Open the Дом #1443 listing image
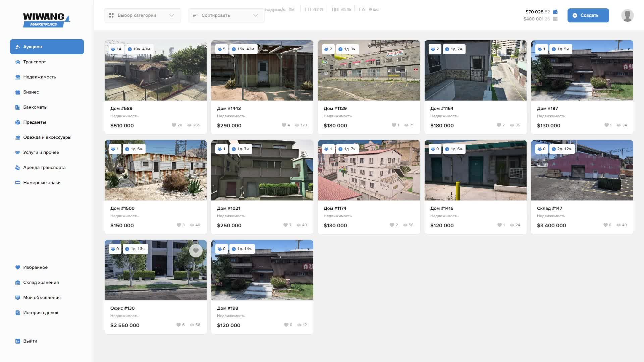 tap(262, 70)
